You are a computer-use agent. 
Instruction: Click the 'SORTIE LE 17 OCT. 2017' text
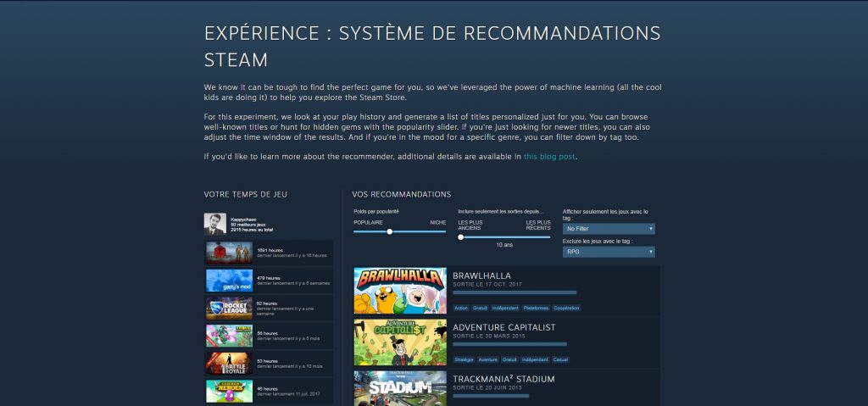click(489, 285)
